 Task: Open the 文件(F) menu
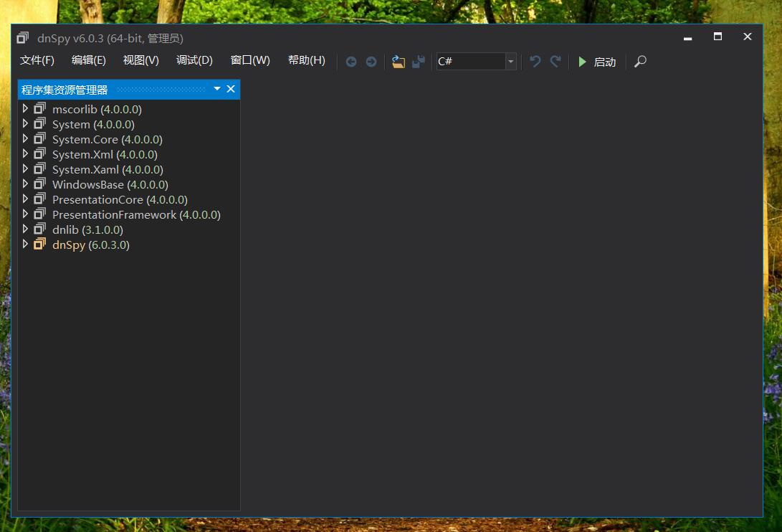(37, 60)
